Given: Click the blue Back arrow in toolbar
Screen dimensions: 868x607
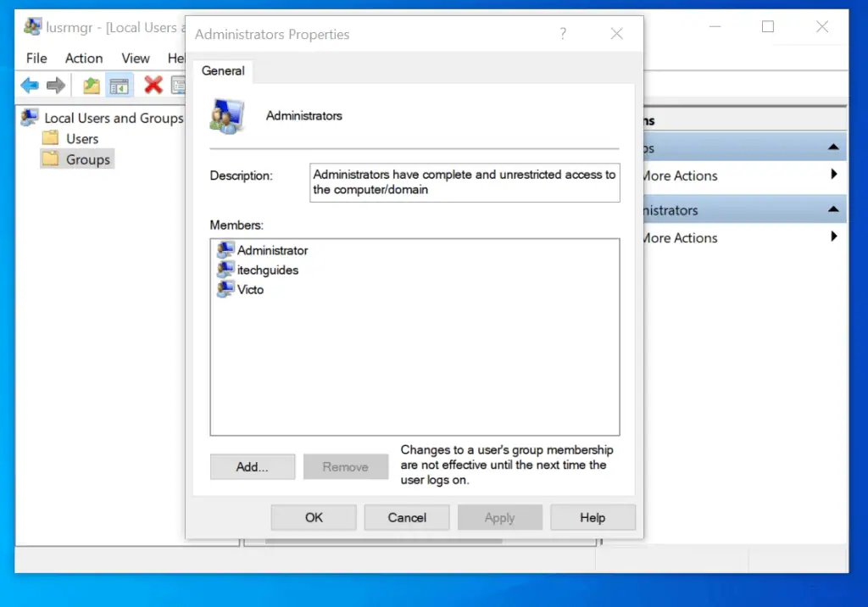Looking at the screenshot, I should (30, 85).
